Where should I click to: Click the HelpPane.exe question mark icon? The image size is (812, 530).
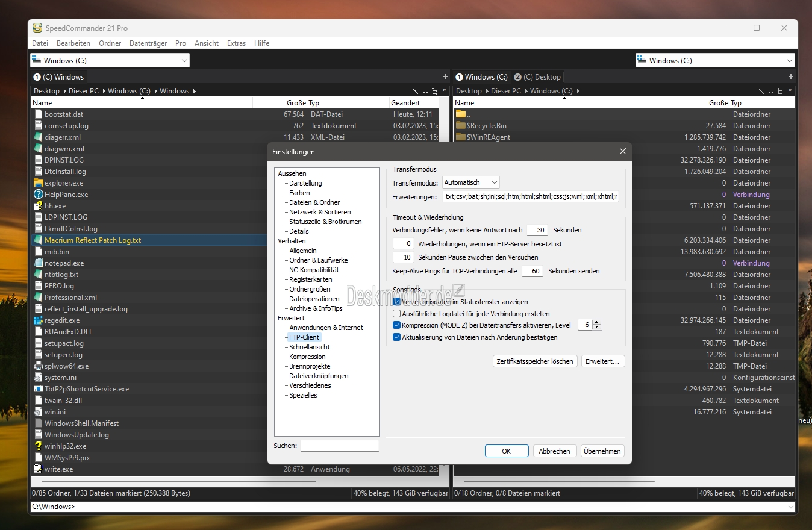[39, 195]
